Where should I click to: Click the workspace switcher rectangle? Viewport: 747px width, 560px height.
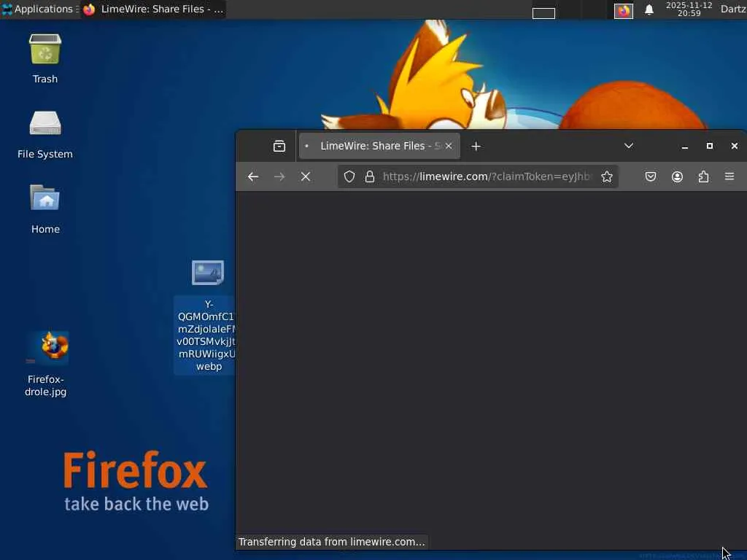point(543,13)
